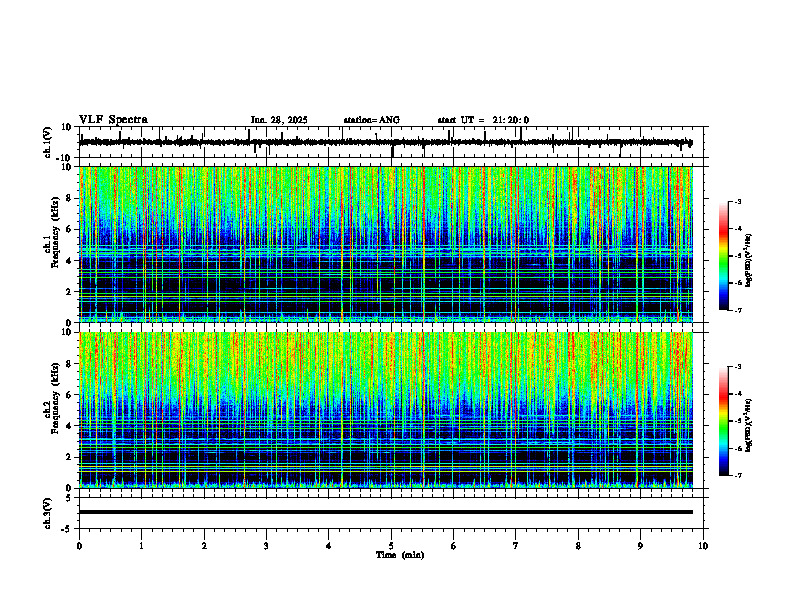
Task: Click the ch.3(V) flat black trace
Action: [386, 512]
